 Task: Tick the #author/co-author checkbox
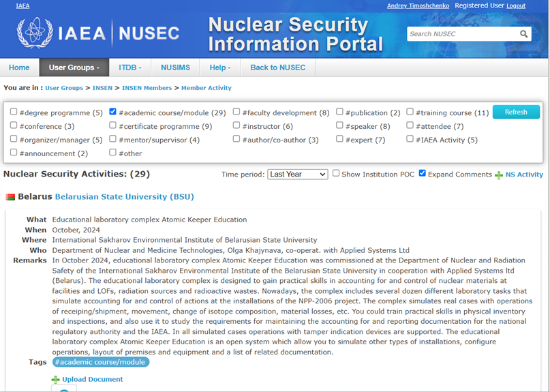(236, 138)
